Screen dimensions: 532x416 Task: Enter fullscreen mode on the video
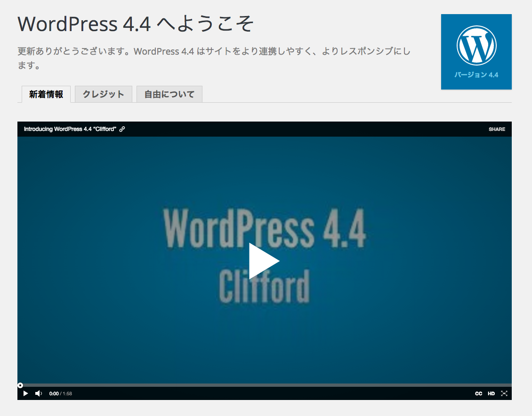[x=504, y=393]
